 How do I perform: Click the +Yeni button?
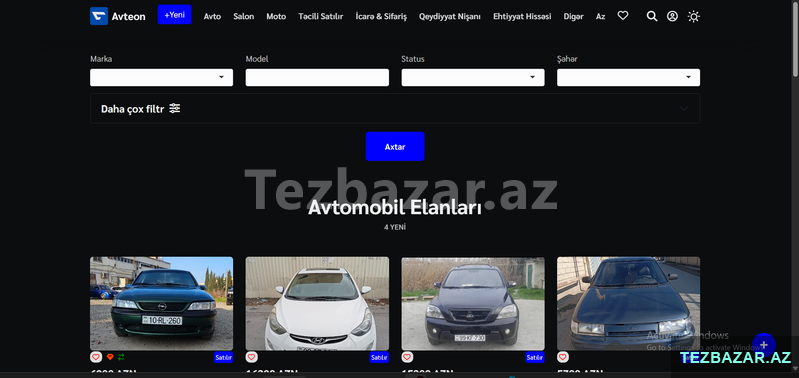pos(174,15)
